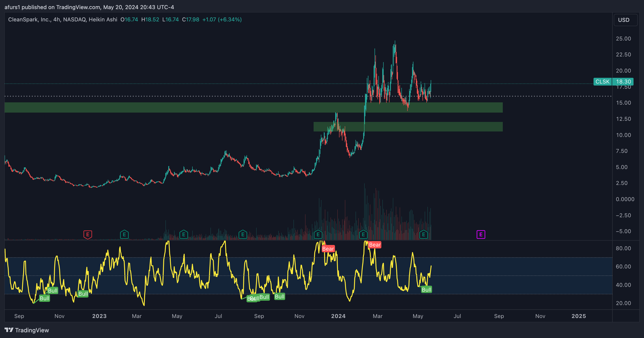The image size is (644, 338).
Task: Click the close value C17.98
Action: coord(191,20)
